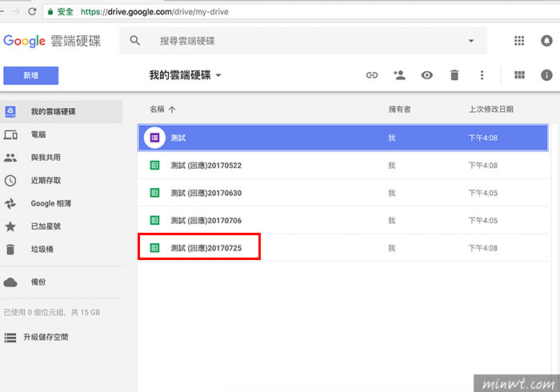Screen dimensions: 560x392
Task: Click owner 我 of 測試 (回應)20170706
Action: click(x=392, y=220)
